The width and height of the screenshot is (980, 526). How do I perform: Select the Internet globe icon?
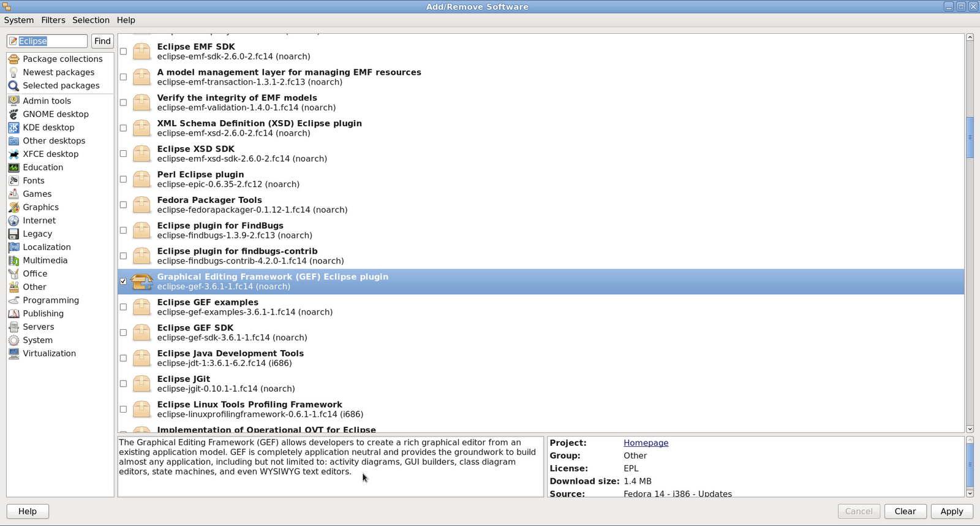click(x=13, y=221)
